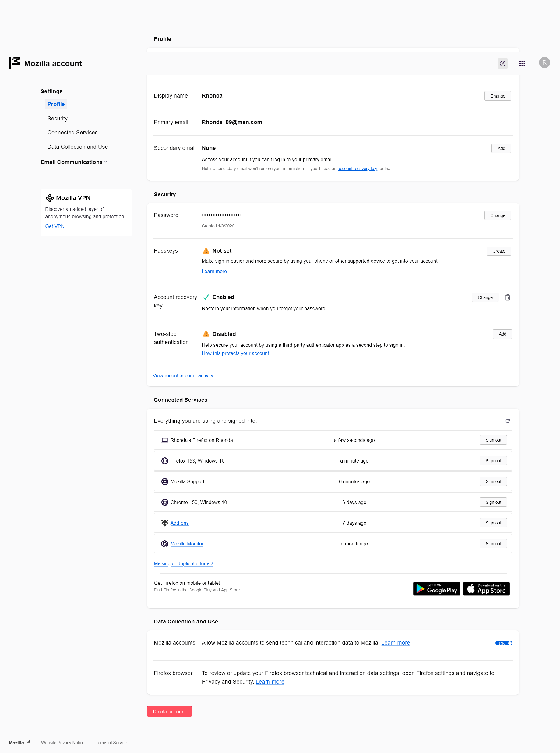Change the display name Rhonda

[497, 96]
